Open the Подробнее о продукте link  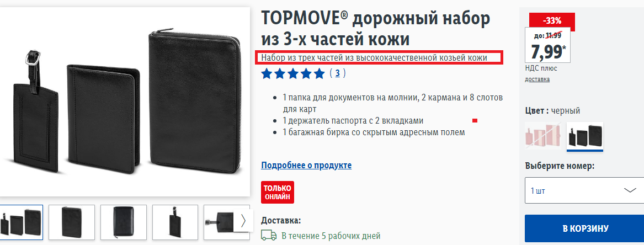pyautogui.click(x=306, y=166)
